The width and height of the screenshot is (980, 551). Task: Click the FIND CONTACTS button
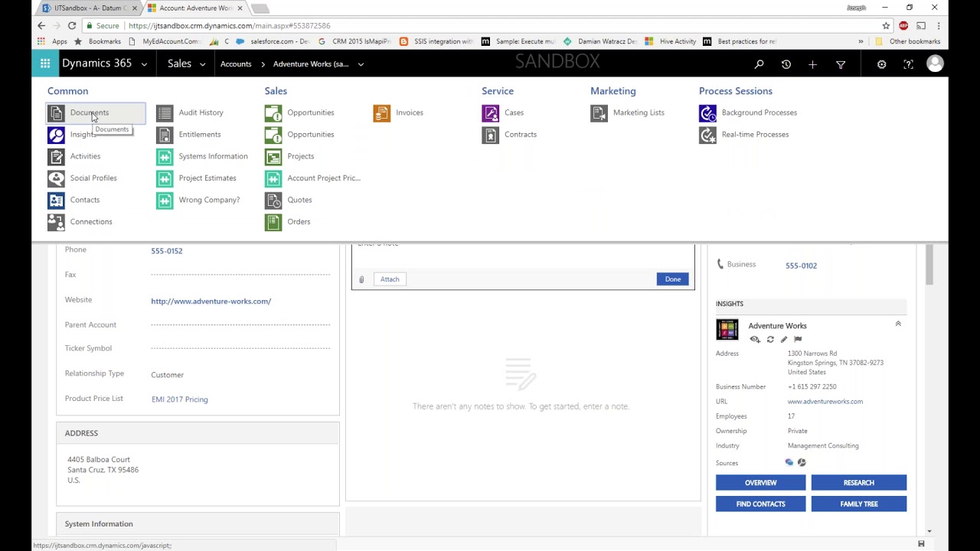pos(760,504)
